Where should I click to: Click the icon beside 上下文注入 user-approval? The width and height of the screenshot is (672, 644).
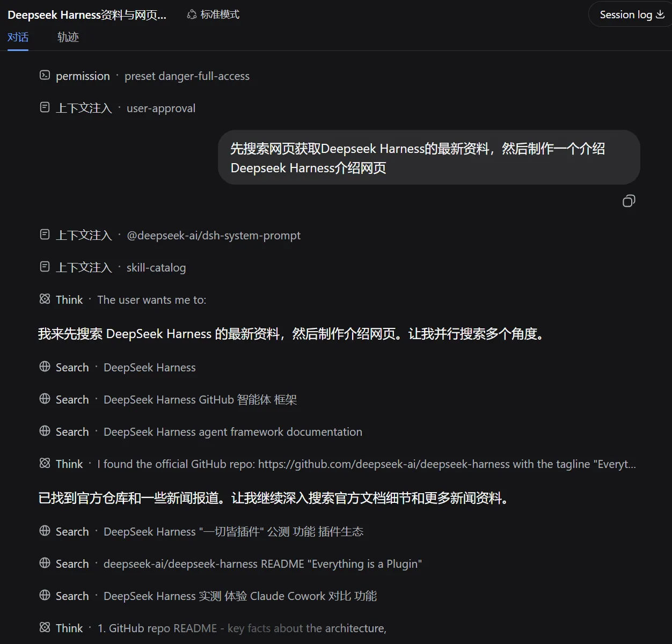pyautogui.click(x=45, y=107)
